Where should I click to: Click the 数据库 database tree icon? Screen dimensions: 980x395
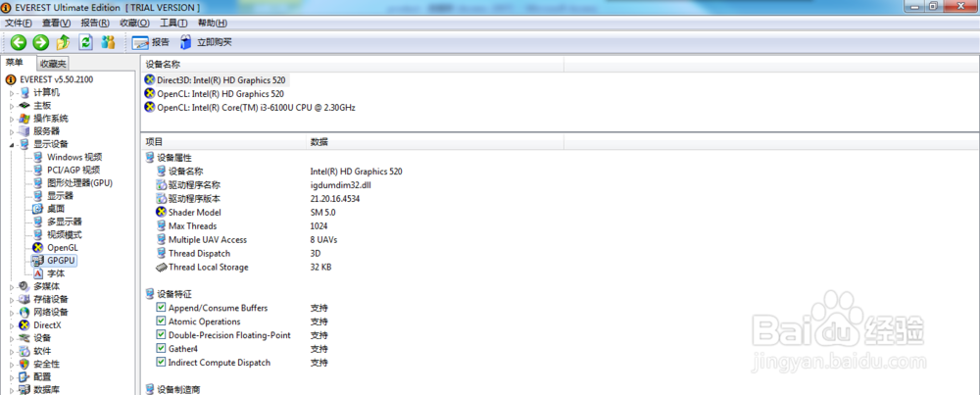pyautogui.click(x=24, y=390)
